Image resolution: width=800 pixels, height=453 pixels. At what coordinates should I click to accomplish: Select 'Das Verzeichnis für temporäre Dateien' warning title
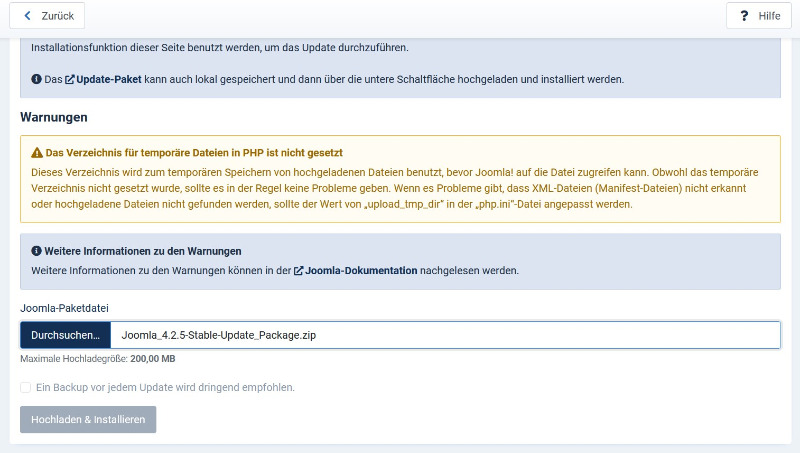point(194,153)
